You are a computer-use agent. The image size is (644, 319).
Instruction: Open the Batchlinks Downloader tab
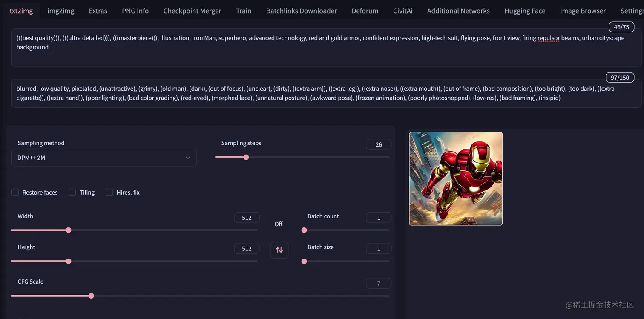302,11
